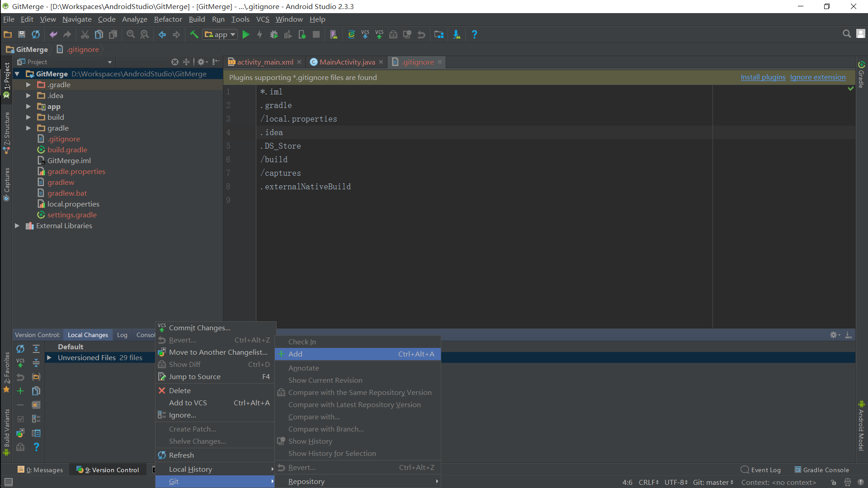The height and width of the screenshot is (488, 868).
Task: Expand the Unversioned Files list
Action: point(49,358)
